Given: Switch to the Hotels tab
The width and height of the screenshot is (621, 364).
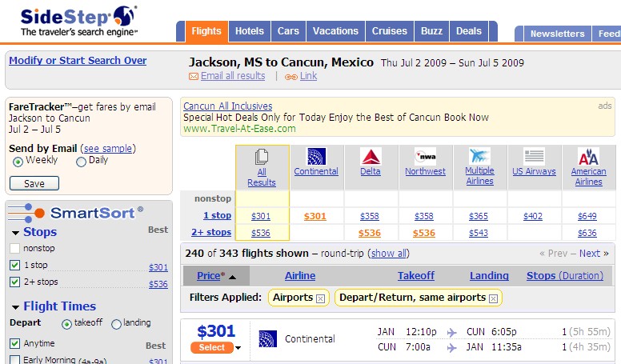Looking at the screenshot, I should coord(250,31).
